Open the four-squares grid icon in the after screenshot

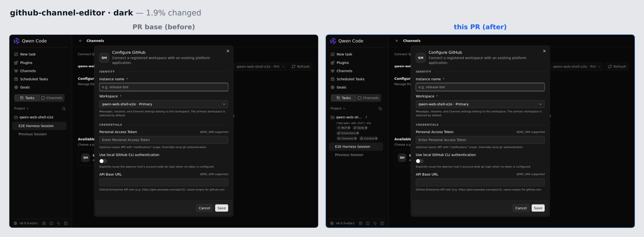(x=361, y=223)
